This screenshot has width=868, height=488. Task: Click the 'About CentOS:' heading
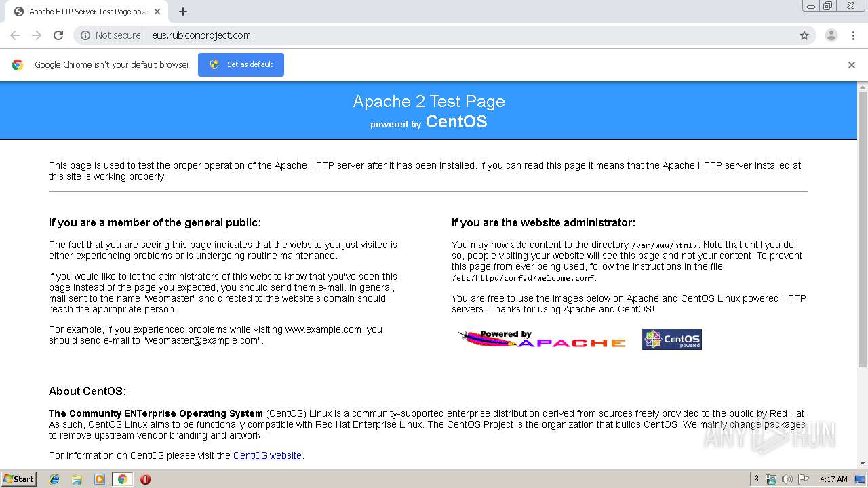point(87,391)
